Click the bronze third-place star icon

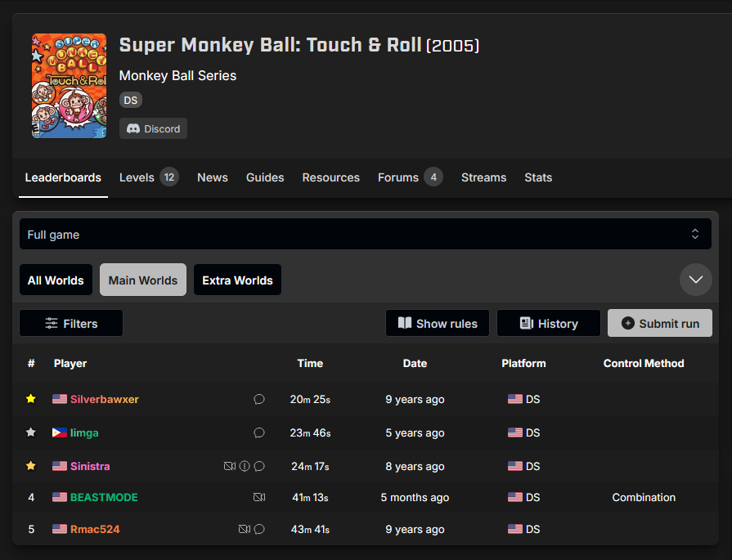(31, 466)
